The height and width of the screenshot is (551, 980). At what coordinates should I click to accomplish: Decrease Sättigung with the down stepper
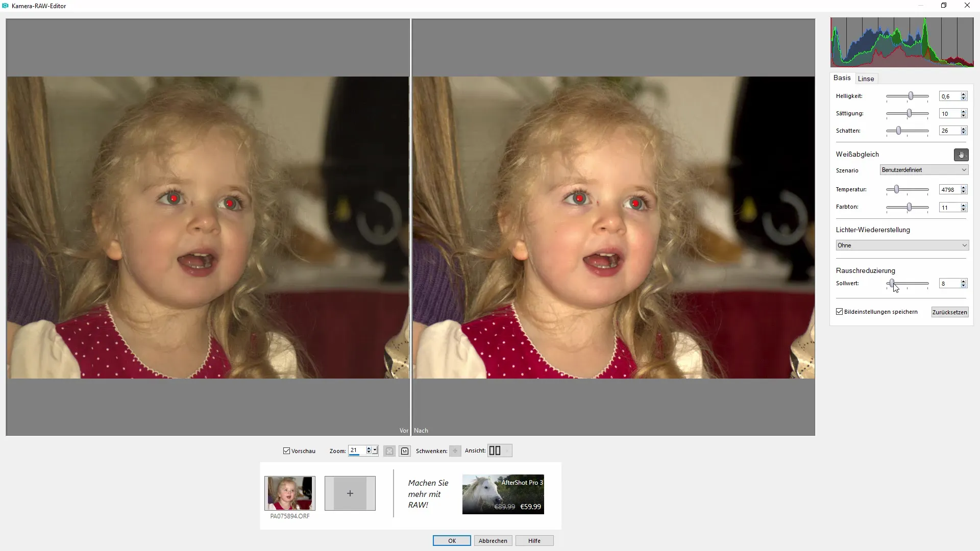click(x=964, y=116)
